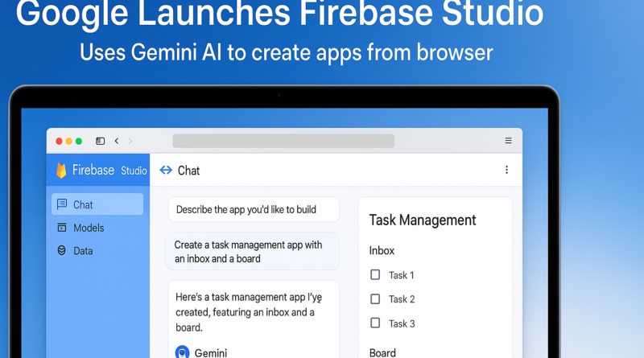644x358 pixels.
Task: Check the Task 3 checkbox
Action: point(375,323)
